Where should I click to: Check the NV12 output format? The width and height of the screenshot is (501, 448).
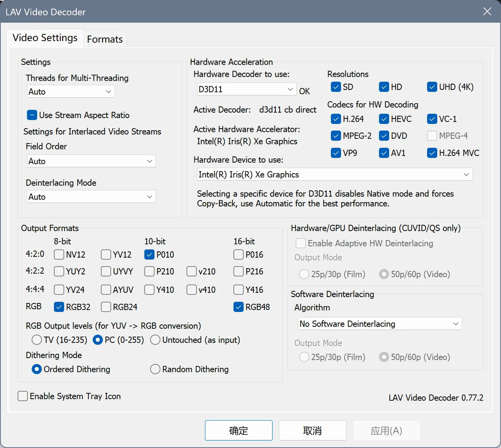[x=59, y=255]
